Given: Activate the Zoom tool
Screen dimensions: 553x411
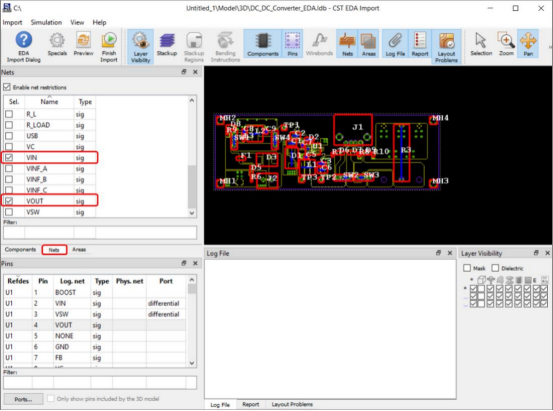Looking at the screenshot, I should coord(506,44).
